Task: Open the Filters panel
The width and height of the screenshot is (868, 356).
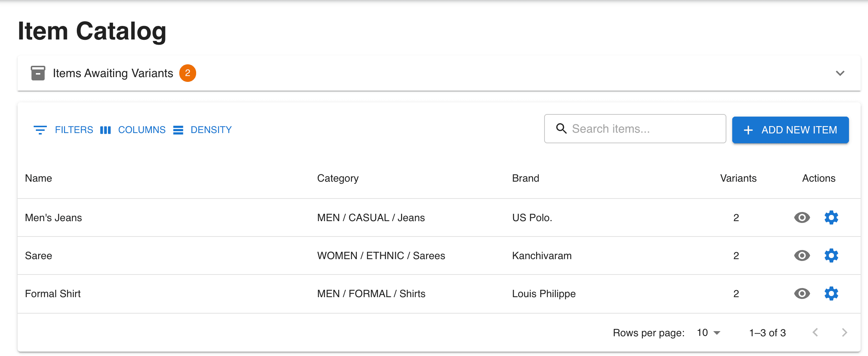Action: [x=63, y=130]
